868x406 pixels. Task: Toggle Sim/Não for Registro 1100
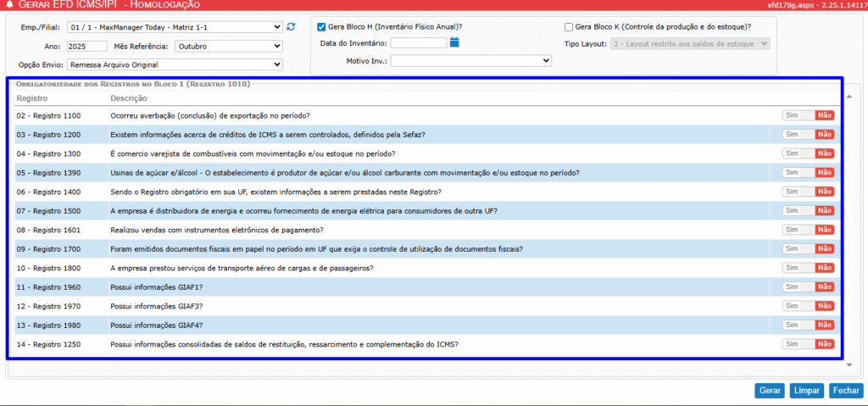click(808, 115)
